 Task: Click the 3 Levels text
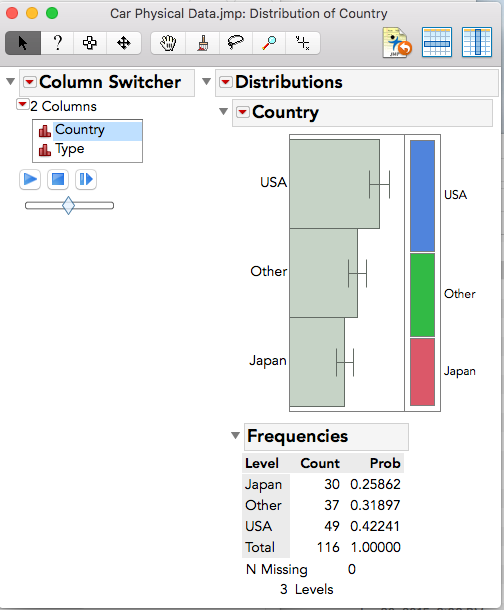coord(306,589)
